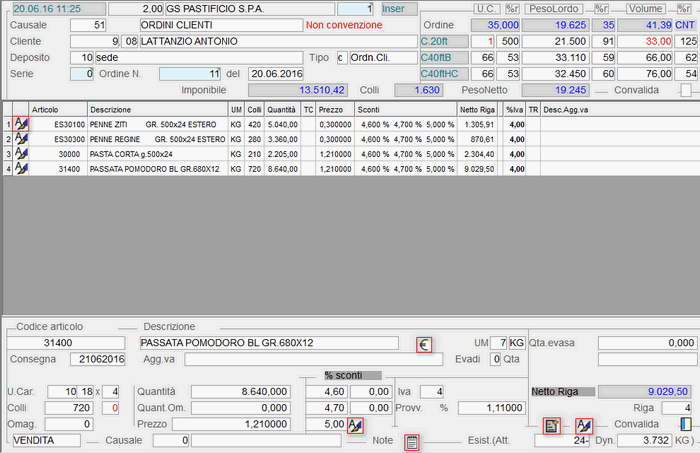
Task: Click the VENDITA field at the bottom left
Action: [x=46, y=441]
